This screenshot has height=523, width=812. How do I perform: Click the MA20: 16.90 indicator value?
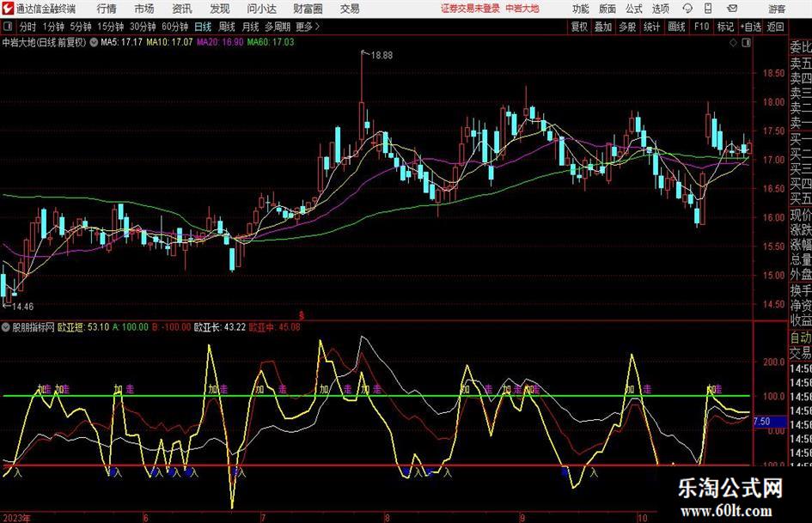pos(220,42)
